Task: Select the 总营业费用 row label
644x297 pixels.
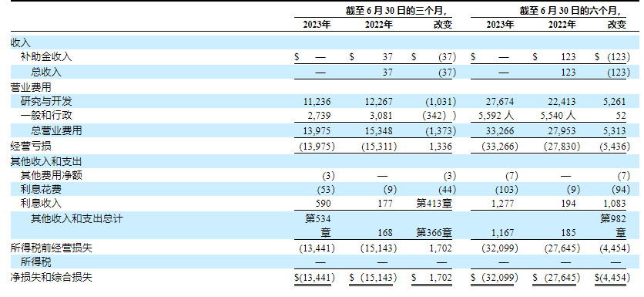Action: [x=56, y=131]
